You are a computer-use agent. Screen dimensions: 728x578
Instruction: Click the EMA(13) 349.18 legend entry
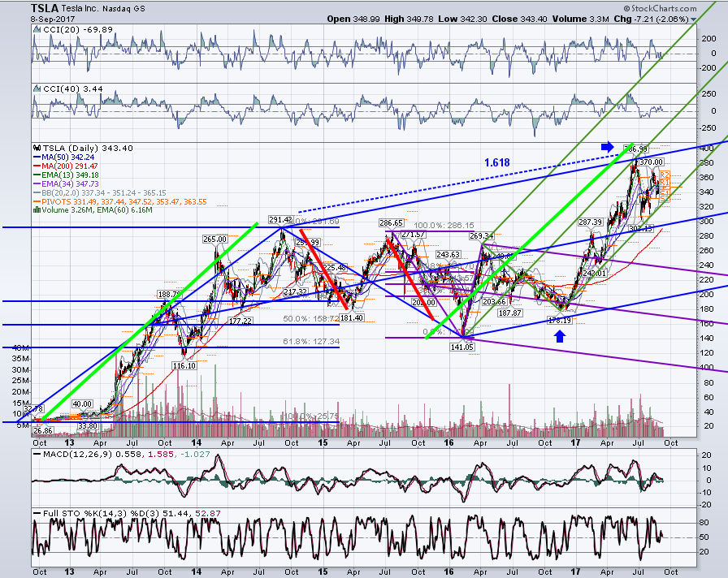(x=70, y=175)
